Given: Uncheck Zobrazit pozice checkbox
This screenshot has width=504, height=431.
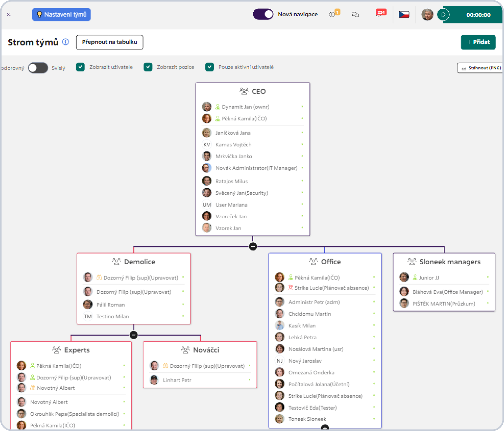Looking at the screenshot, I should [x=148, y=67].
